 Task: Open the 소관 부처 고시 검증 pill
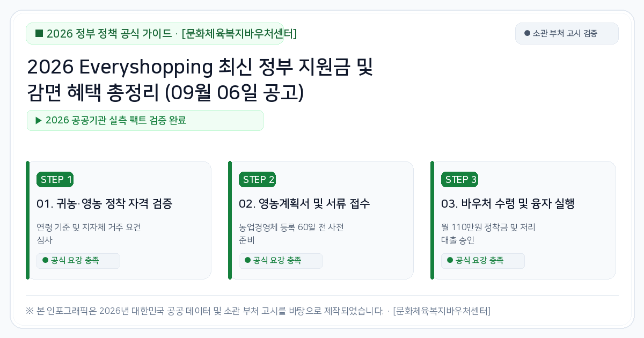[567, 33]
